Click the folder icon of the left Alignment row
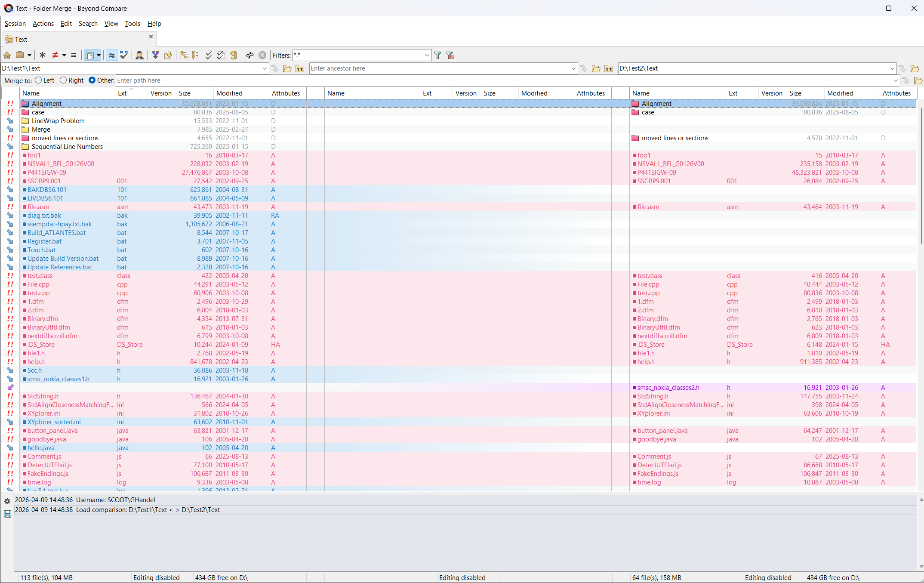Image resolution: width=924 pixels, height=583 pixels. tap(25, 104)
